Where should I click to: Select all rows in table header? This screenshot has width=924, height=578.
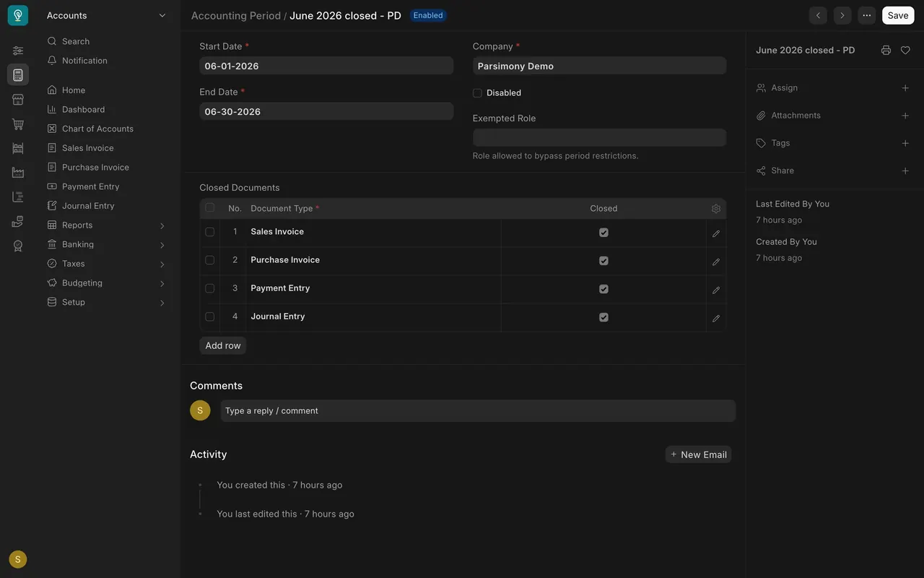pos(210,208)
